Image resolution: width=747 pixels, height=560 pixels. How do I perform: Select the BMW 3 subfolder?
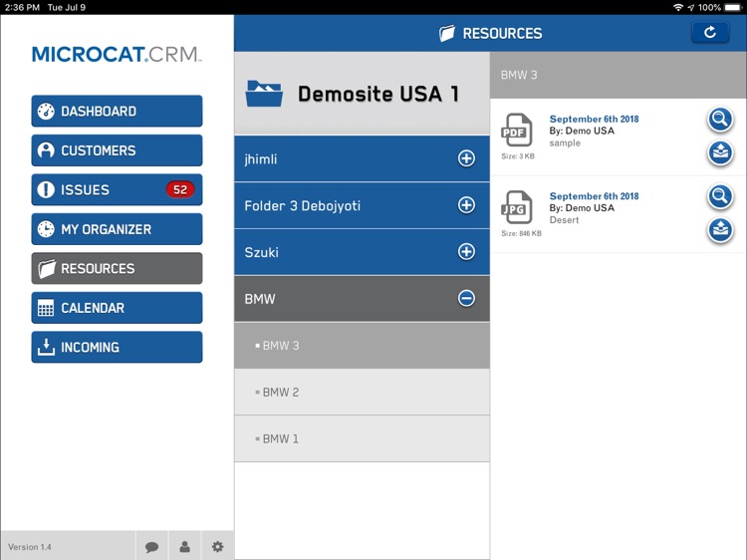[363, 346]
